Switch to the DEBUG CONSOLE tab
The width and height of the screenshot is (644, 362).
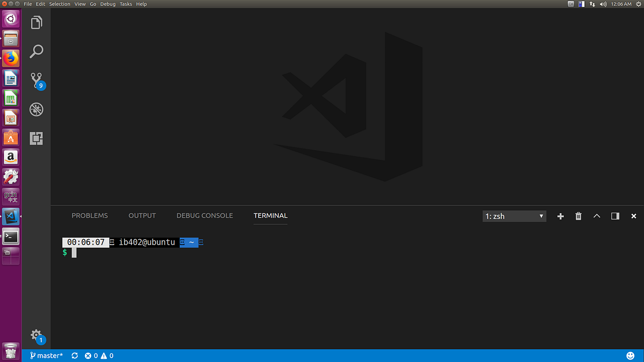204,216
